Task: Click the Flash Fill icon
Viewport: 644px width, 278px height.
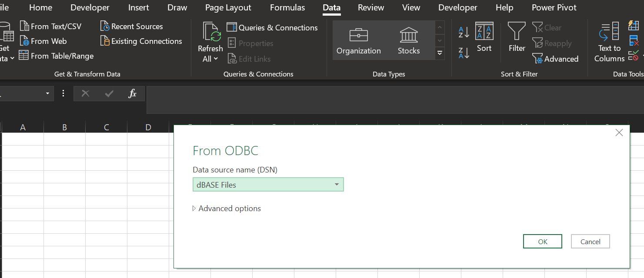Action: pos(634,26)
